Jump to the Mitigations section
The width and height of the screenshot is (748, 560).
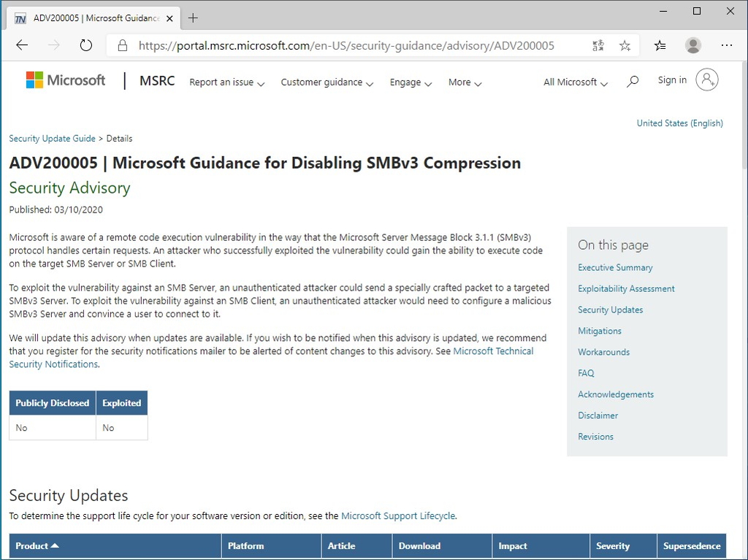(599, 331)
